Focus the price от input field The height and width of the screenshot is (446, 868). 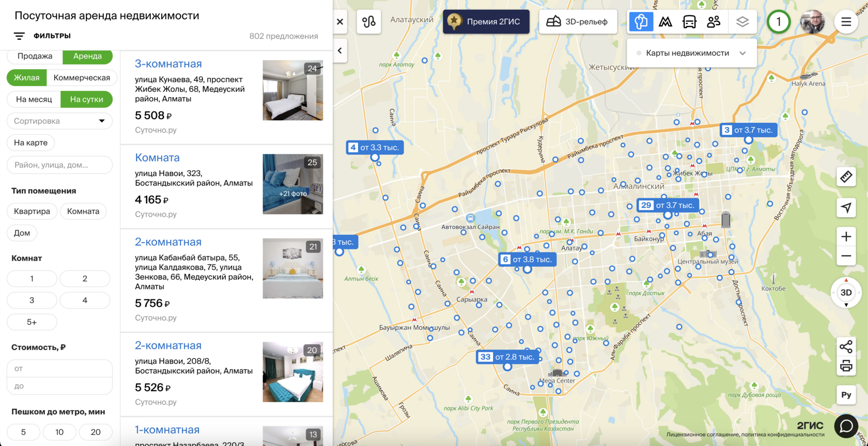coord(59,369)
